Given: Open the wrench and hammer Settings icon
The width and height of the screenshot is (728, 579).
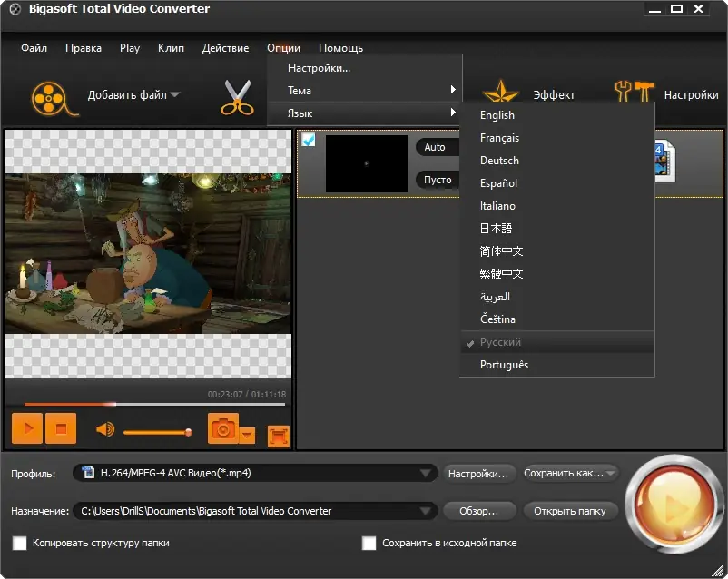Looking at the screenshot, I should [x=635, y=91].
